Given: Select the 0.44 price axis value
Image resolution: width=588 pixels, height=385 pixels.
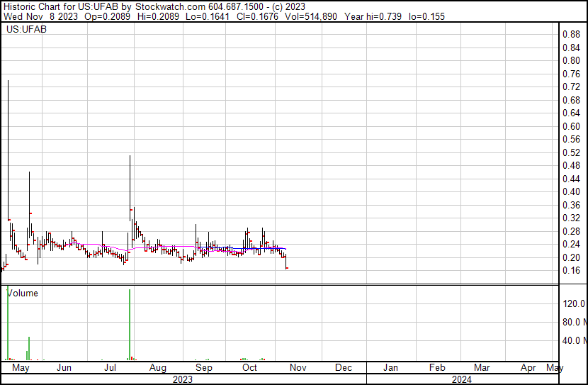Looking at the screenshot, I should tap(571, 179).
